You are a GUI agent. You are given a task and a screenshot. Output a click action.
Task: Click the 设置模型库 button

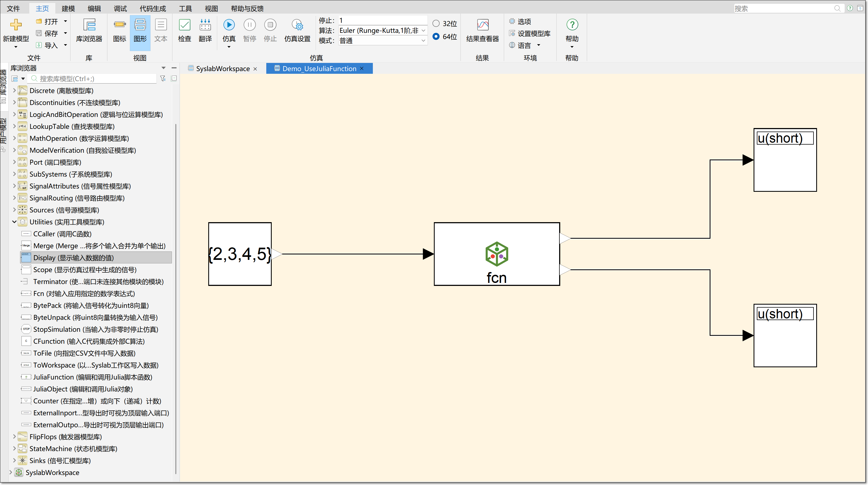[533, 33]
